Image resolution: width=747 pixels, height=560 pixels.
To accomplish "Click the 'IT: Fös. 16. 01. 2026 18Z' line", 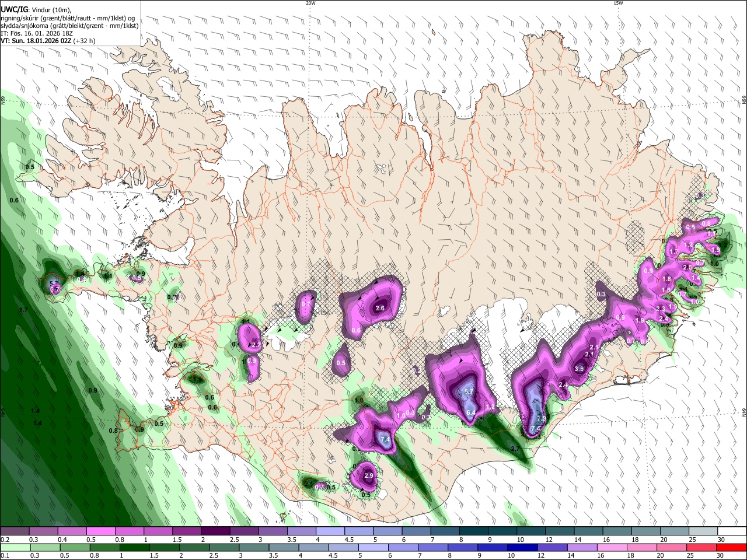I will click(37, 33).
